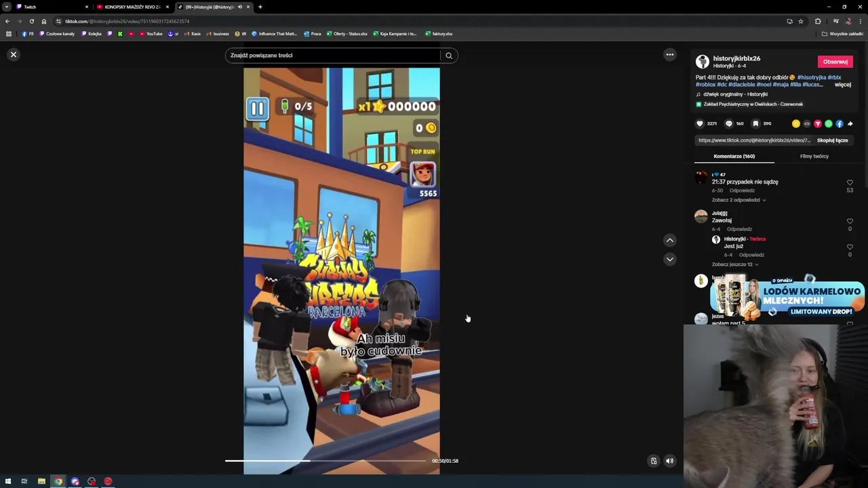Expand 'Zobacz jeszcze 12' replies

(x=734, y=264)
